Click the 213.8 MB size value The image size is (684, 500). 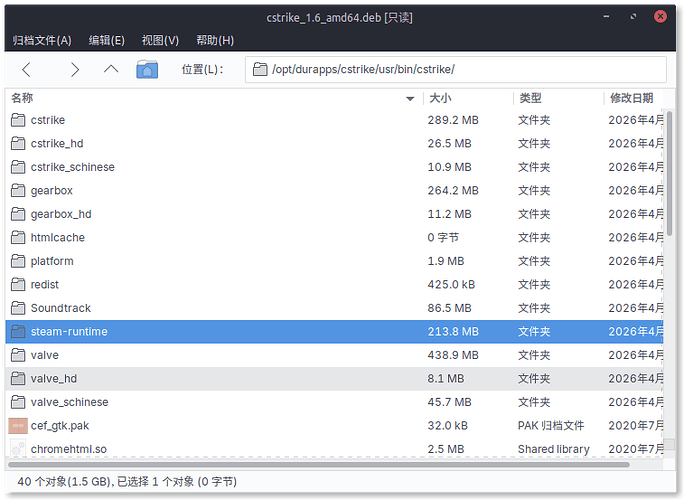point(453,332)
